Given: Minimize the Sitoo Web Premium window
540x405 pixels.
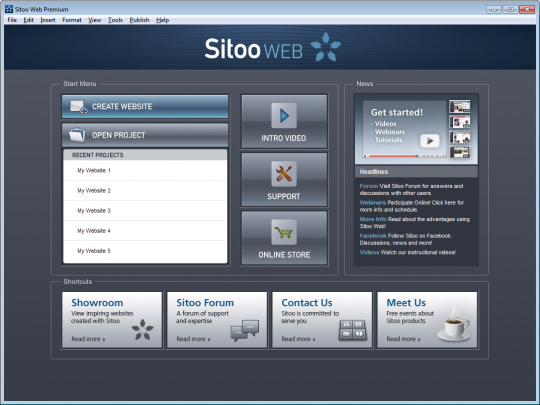Looking at the screenshot, I should tap(494, 9).
